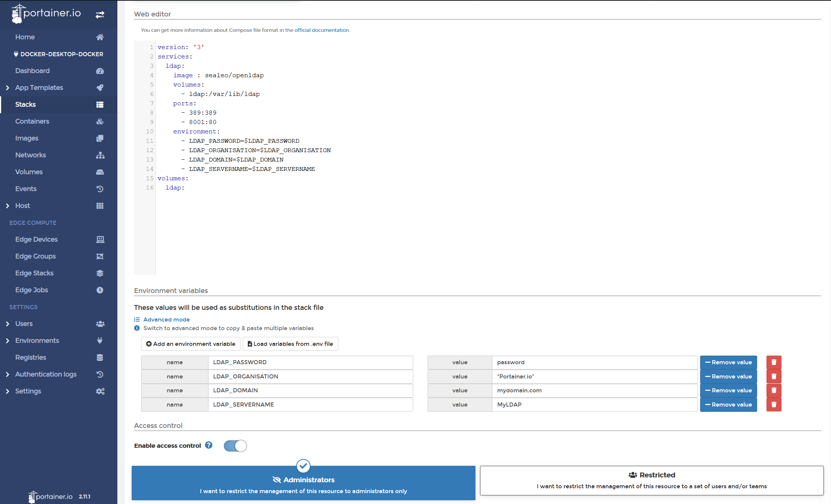Click the Authentication logs icon
The width and height of the screenshot is (831, 504).
click(x=100, y=374)
